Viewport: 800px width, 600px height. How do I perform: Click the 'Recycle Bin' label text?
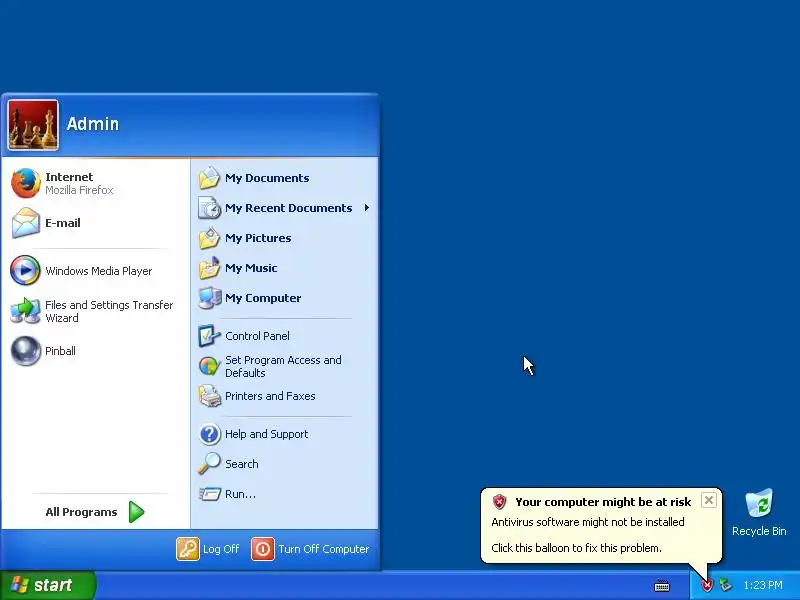pyautogui.click(x=759, y=531)
